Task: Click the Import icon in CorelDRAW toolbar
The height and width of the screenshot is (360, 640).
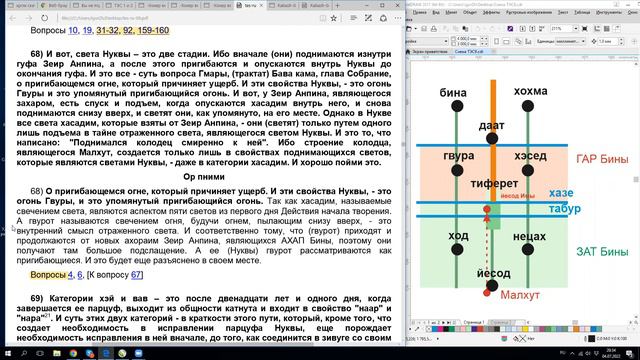Action: (x=523, y=29)
